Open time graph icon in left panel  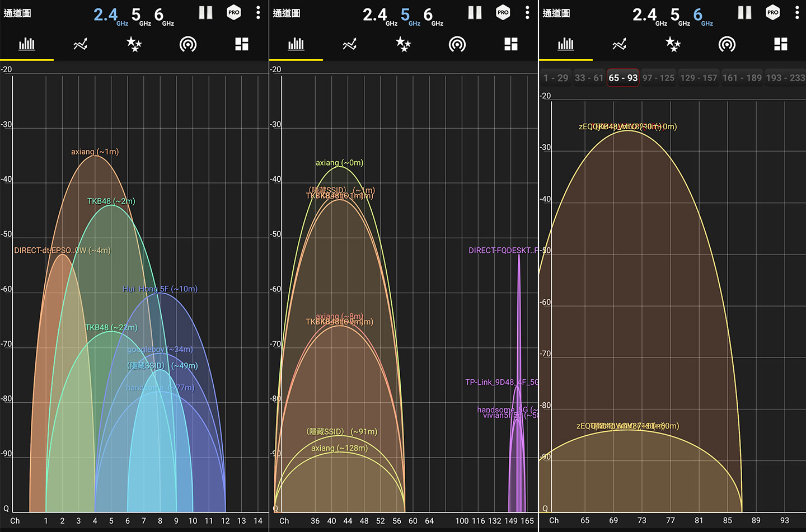[81, 44]
